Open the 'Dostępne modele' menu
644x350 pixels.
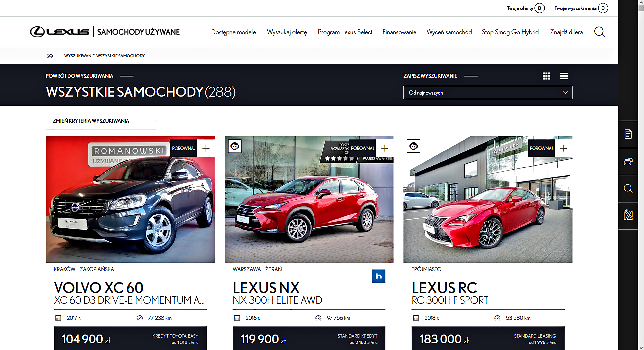pos(233,32)
